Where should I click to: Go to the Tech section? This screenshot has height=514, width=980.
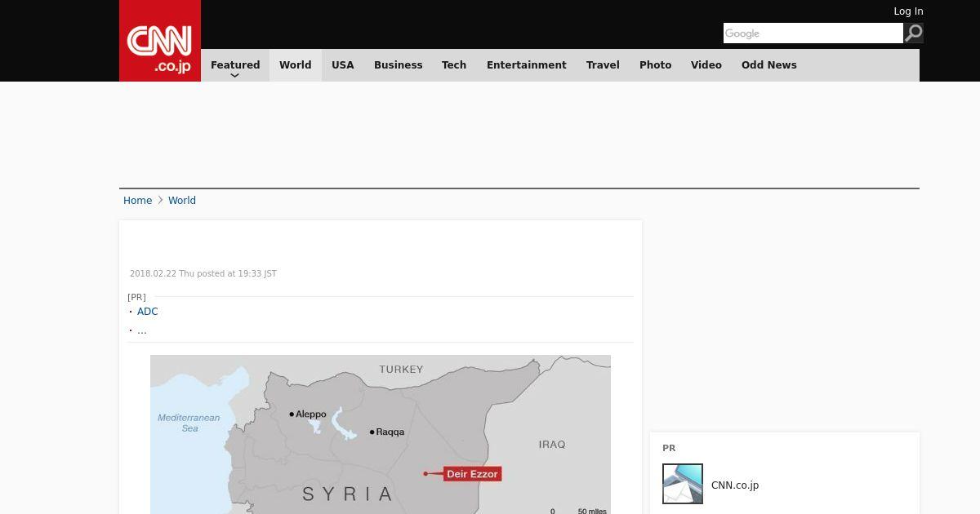pos(454,65)
